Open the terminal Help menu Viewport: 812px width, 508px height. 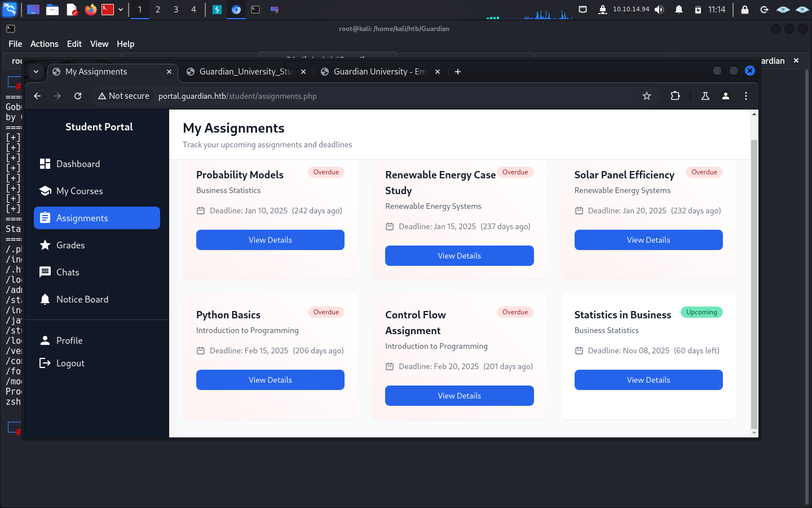pos(125,44)
